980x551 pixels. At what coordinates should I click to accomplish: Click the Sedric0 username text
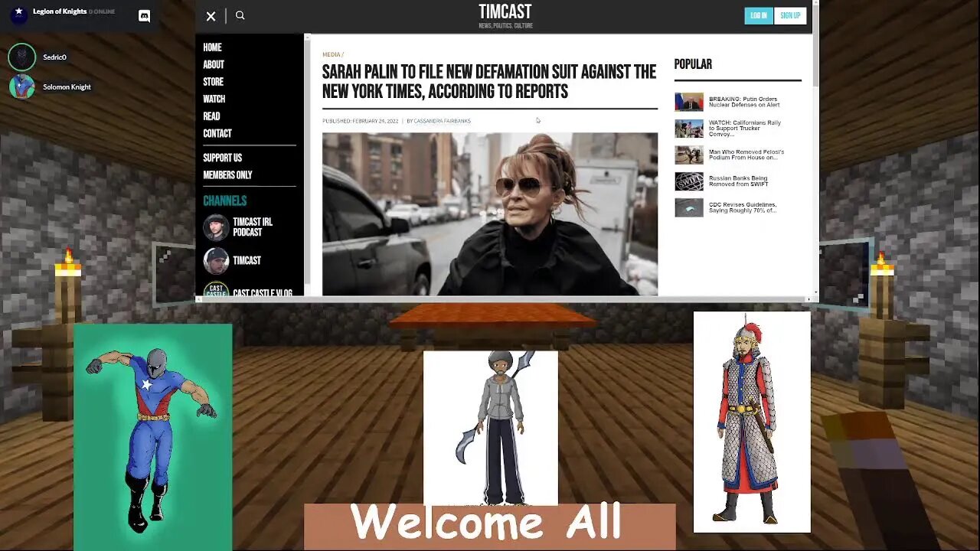tap(54, 57)
